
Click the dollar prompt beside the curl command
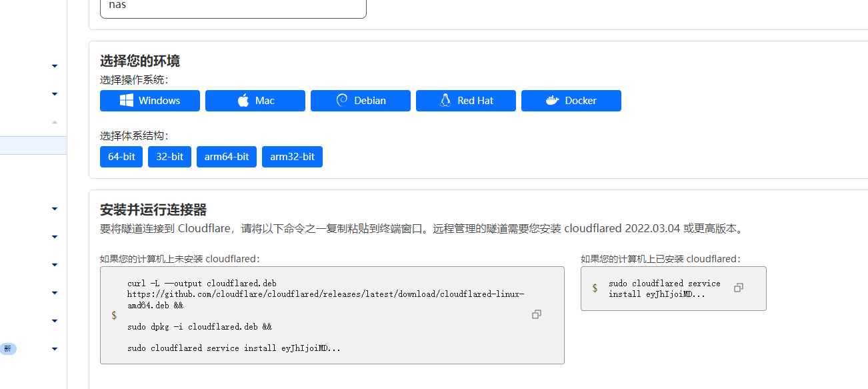(x=114, y=315)
